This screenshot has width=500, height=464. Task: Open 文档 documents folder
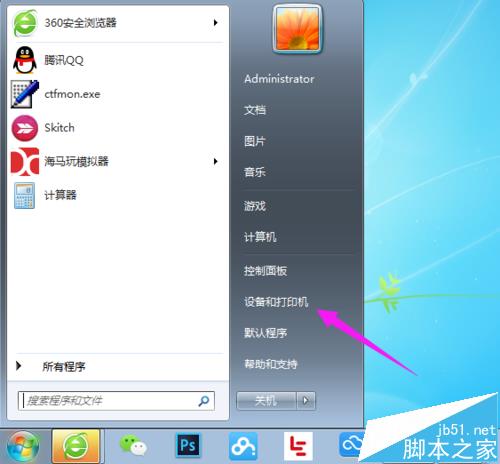point(255,110)
